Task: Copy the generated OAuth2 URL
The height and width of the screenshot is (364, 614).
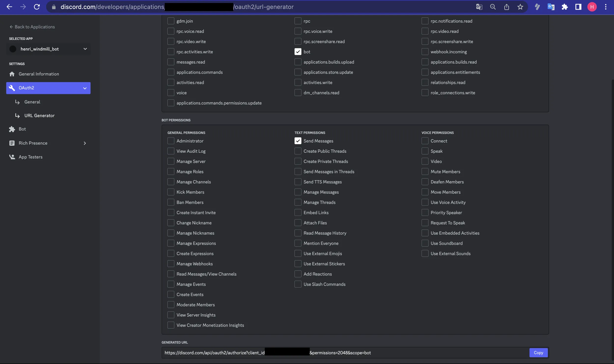Action: click(x=538, y=353)
